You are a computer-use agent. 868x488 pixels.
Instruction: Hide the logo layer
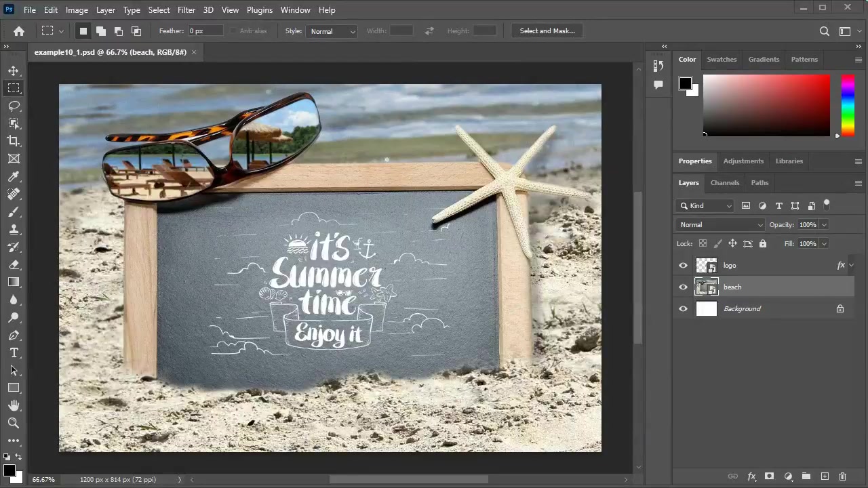pos(683,266)
